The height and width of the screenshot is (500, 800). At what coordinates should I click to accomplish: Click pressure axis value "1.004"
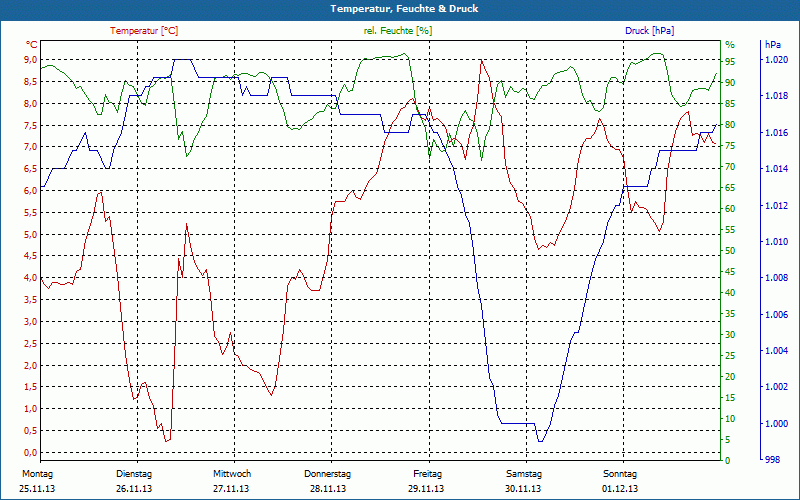(x=776, y=351)
